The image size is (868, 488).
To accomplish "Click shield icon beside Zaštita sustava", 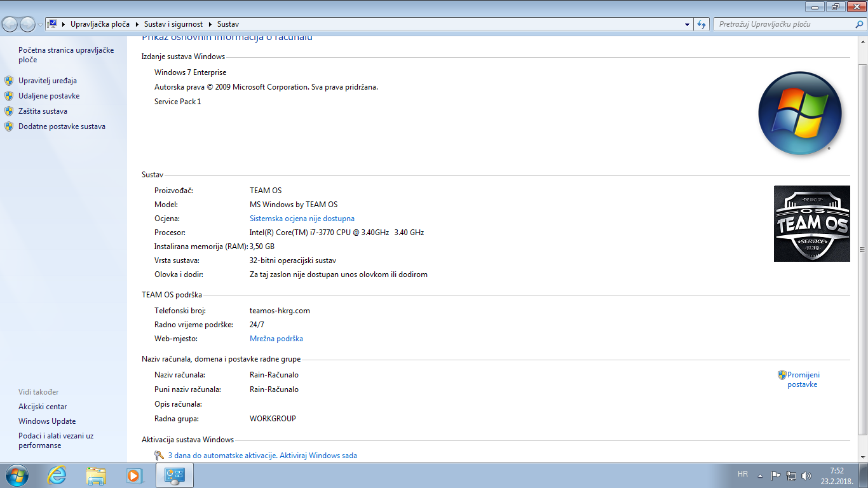I will click(9, 111).
